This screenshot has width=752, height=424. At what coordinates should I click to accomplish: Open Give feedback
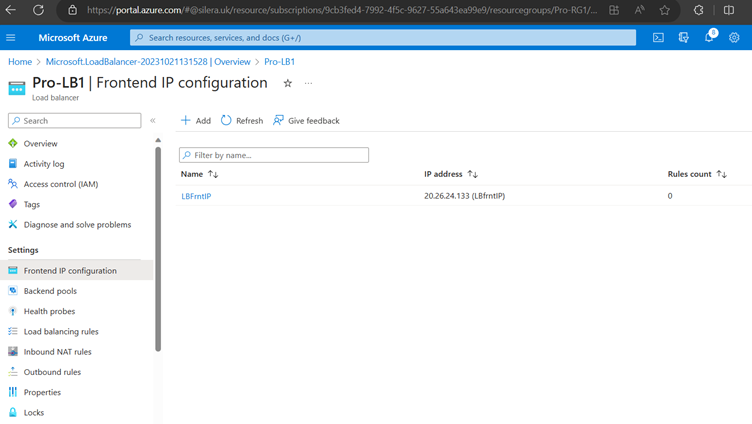[x=306, y=121]
